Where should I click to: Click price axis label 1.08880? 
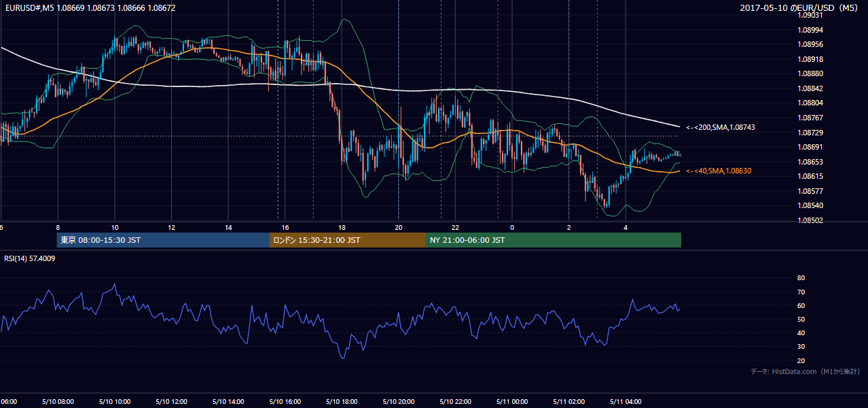[811, 73]
